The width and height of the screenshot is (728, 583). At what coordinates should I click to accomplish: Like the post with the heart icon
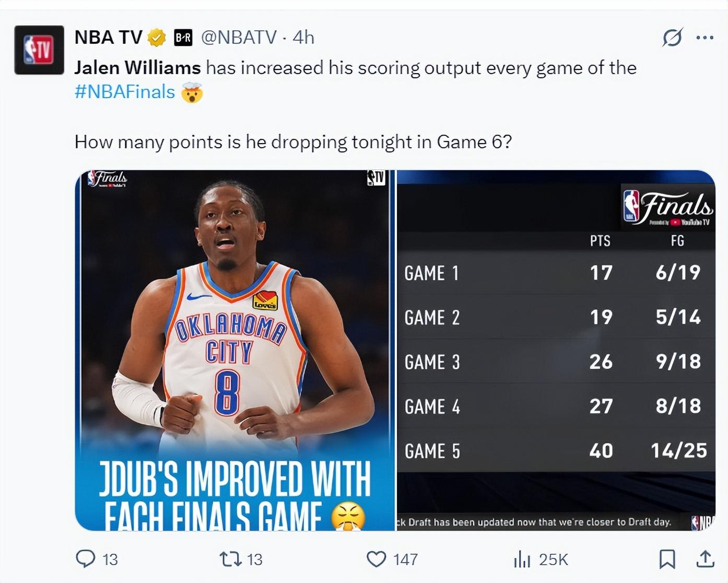pyautogui.click(x=376, y=559)
